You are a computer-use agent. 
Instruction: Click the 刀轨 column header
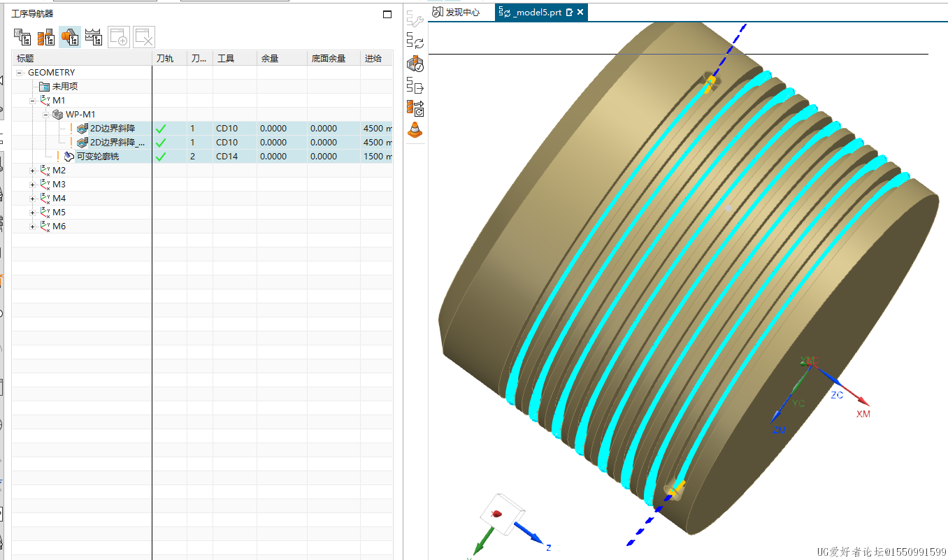click(x=169, y=59)
